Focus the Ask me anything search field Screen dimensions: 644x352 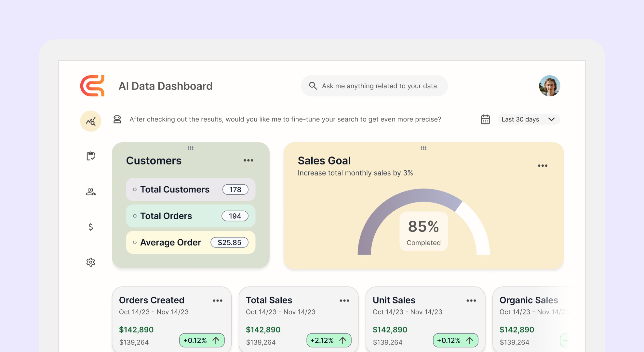(x=379, y=86)
